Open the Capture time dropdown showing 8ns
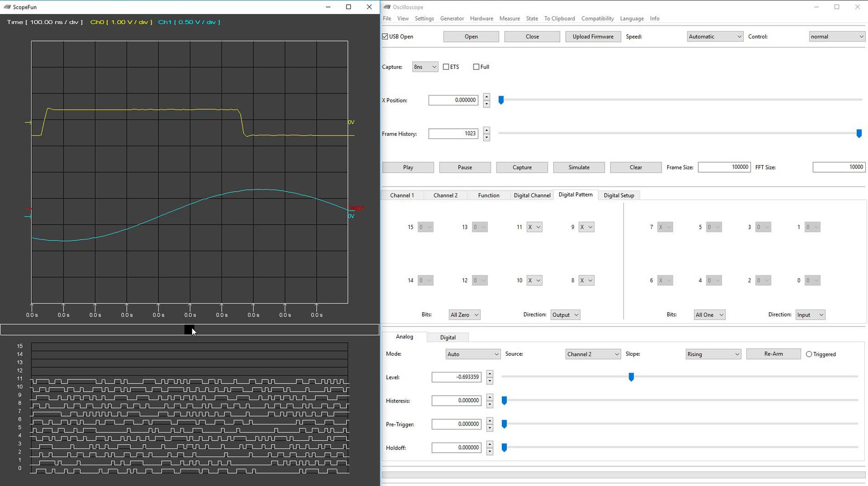This screenshot has height=486, width=868. (x=425, y=67)
